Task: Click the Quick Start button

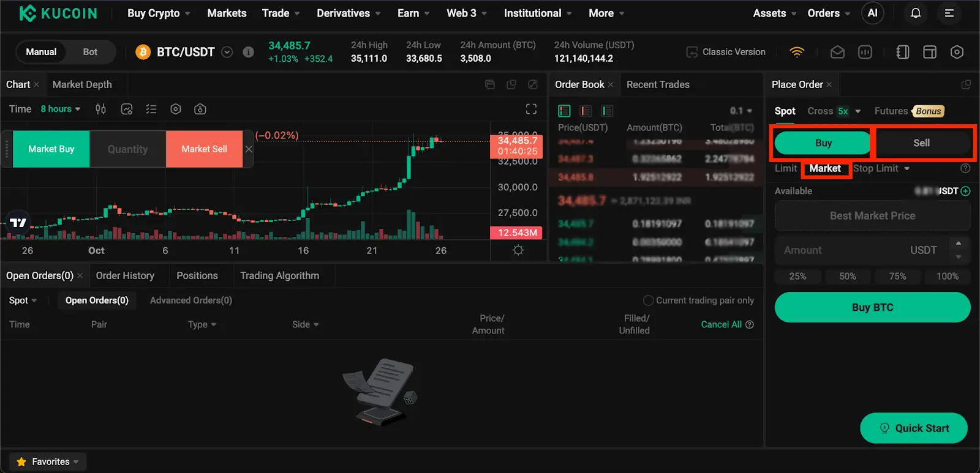Action: coord(914,428)
